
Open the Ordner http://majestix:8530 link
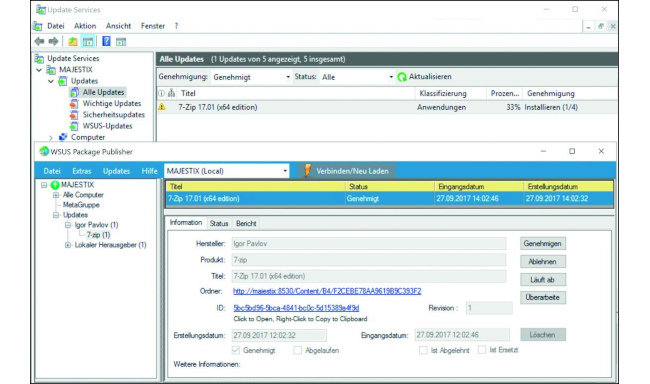(327, 291)
